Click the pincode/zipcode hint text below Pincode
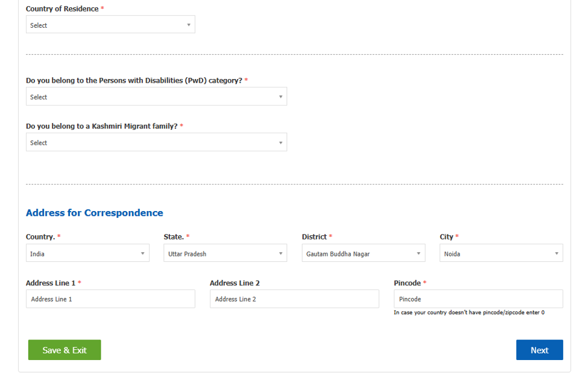The image size is (588, 386). (469, 312)
